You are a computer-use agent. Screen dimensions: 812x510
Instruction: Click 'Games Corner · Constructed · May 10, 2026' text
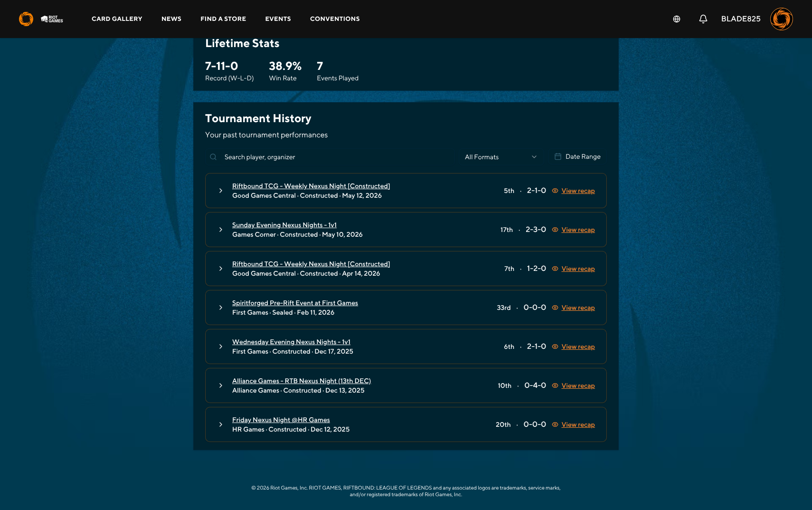(x=297, y=234)
